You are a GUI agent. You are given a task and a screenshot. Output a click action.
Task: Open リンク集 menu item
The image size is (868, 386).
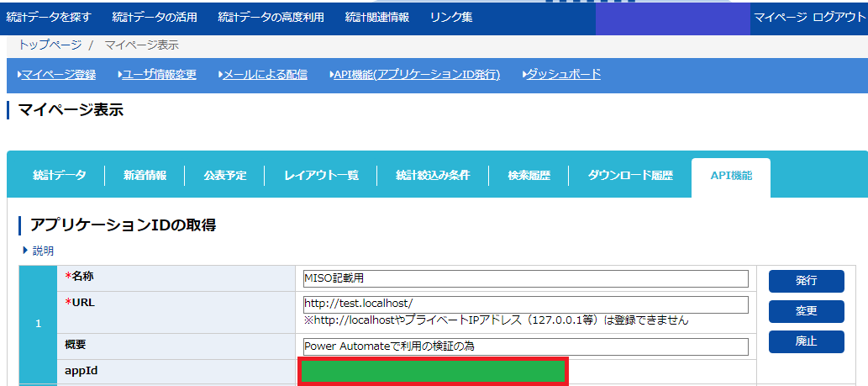click(x=450, y=17)
